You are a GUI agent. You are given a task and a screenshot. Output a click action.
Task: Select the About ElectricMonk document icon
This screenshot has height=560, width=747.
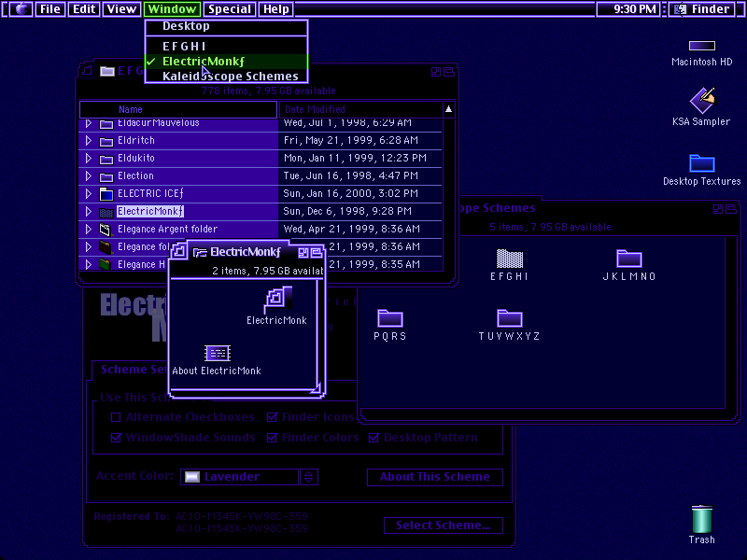pyautogui.click(x=218, y=354)
